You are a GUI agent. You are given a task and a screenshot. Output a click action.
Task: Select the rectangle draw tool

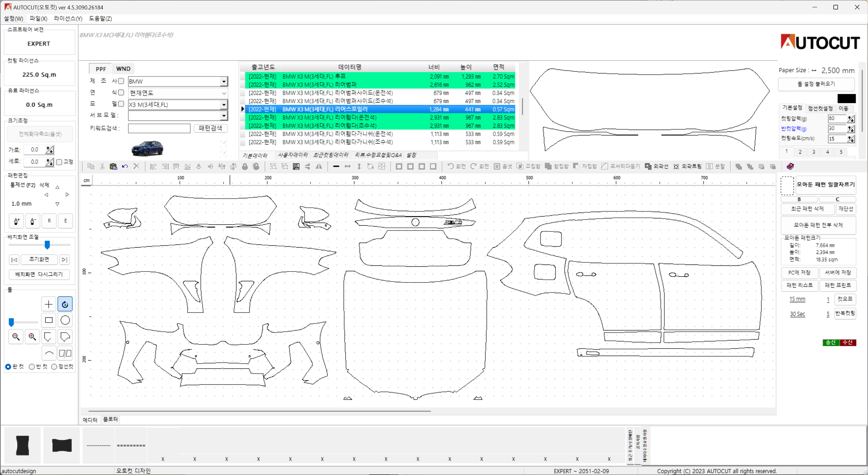point(49,320)
